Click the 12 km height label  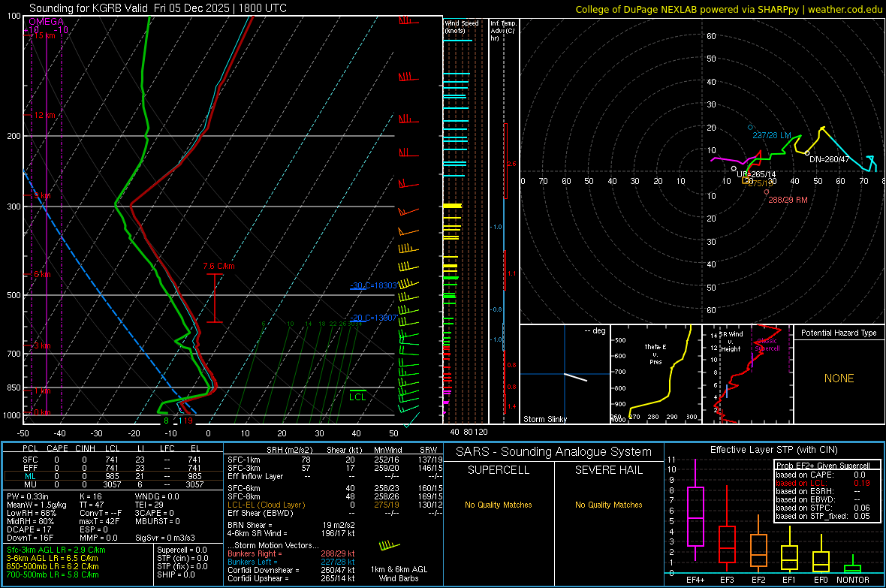point(44,115)
